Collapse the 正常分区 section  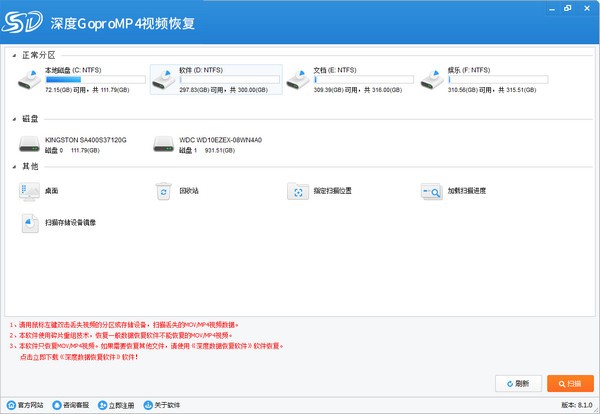point(13,54)
